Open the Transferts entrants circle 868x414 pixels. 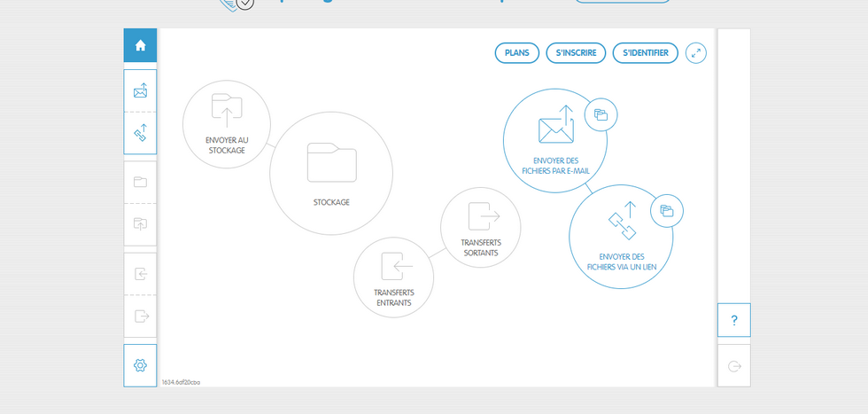pyautogui.click(x=393, y=277)
